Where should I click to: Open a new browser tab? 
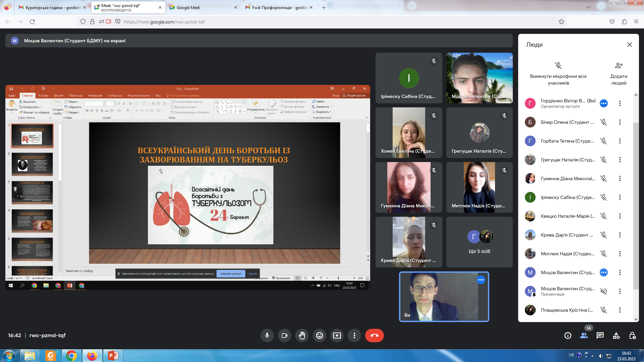(324, 7)
